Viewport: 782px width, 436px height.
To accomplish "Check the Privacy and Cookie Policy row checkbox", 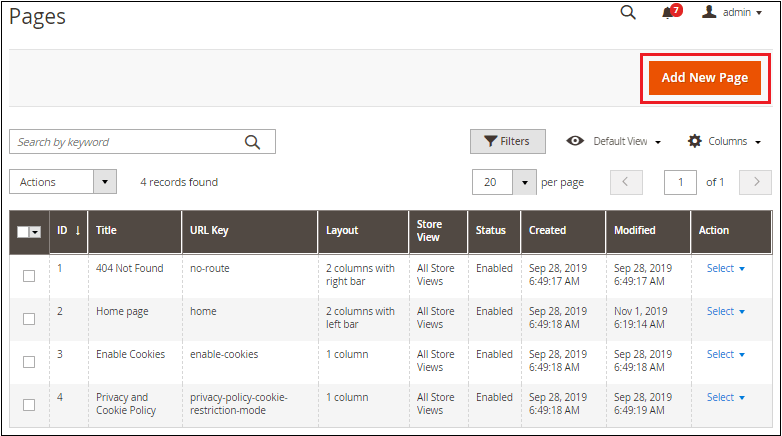I will [x=29, y=405].
